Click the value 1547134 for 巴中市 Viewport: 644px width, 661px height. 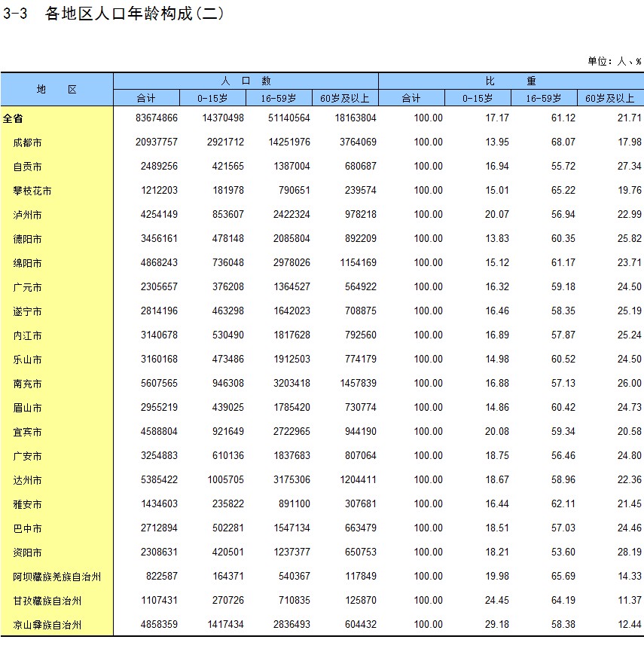291,528
